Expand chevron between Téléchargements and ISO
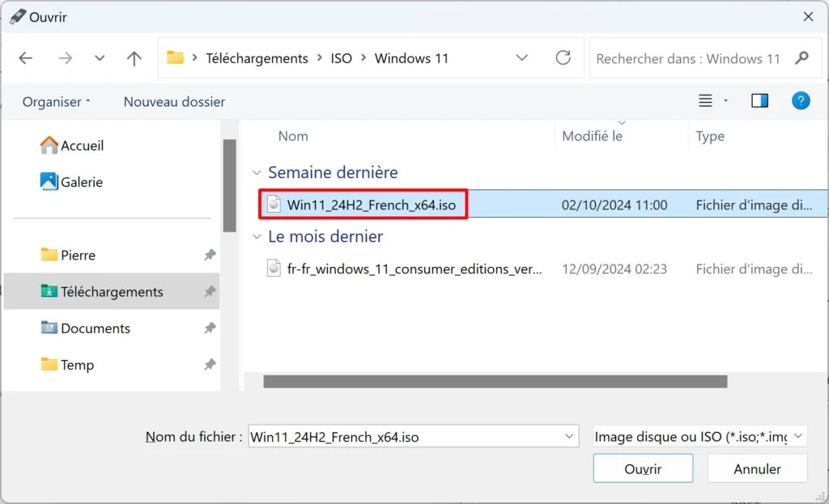The image size is (829, 504). pyautogui.click(x=319, y=57)
